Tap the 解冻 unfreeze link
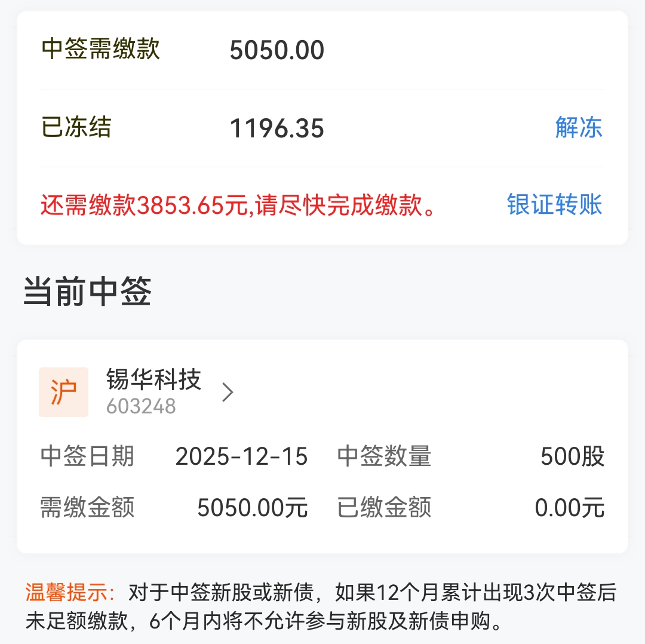Screen dimensions: 645x644 coord(578,127)
